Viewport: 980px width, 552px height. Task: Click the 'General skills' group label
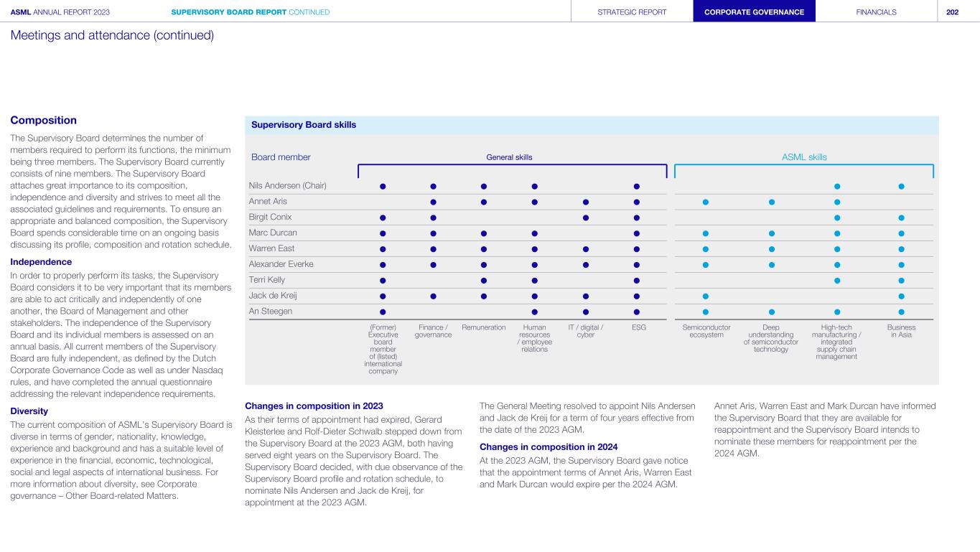tap(509, 157)
